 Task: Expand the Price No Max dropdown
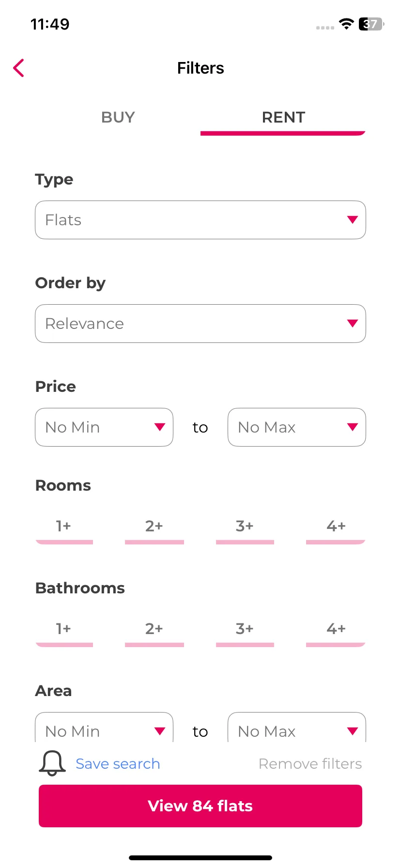tap(297, 427)
